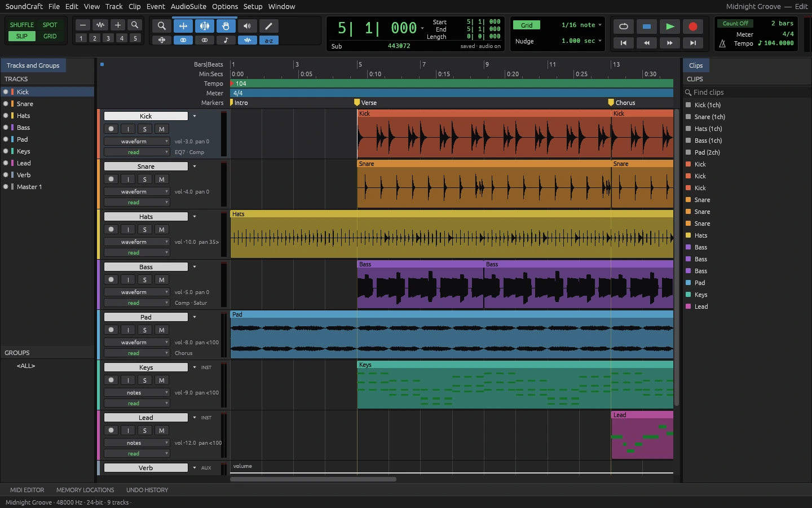Screen dimensions: 812x508
Task: Open the MIDI EDITOR panel
Action: [27, 490]
